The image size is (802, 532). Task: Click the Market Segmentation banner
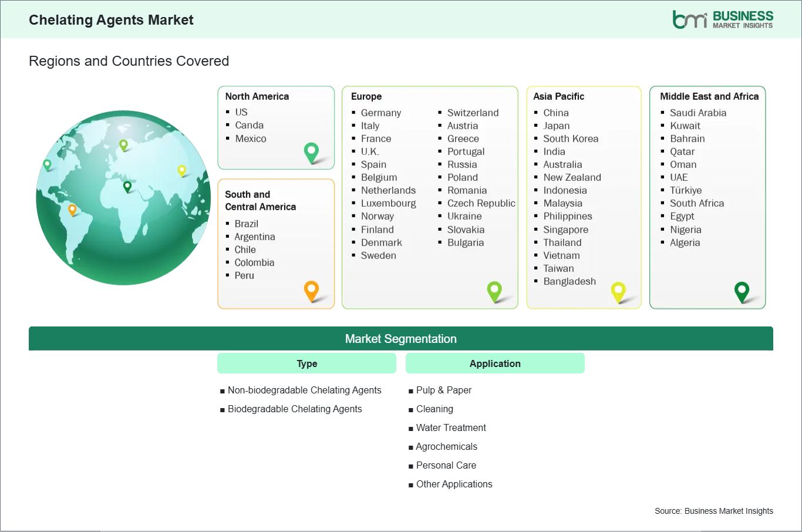click(400, 339)
